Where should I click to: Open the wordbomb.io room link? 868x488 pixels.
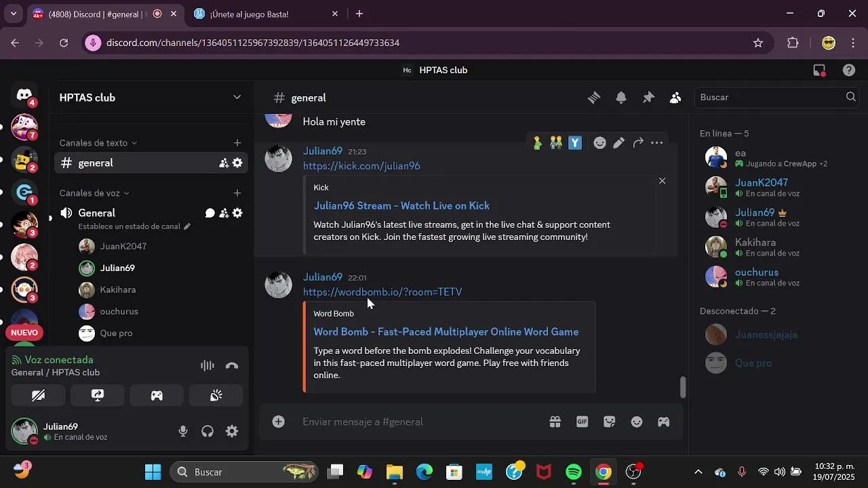pyautogui.click(x=382, y=292)
